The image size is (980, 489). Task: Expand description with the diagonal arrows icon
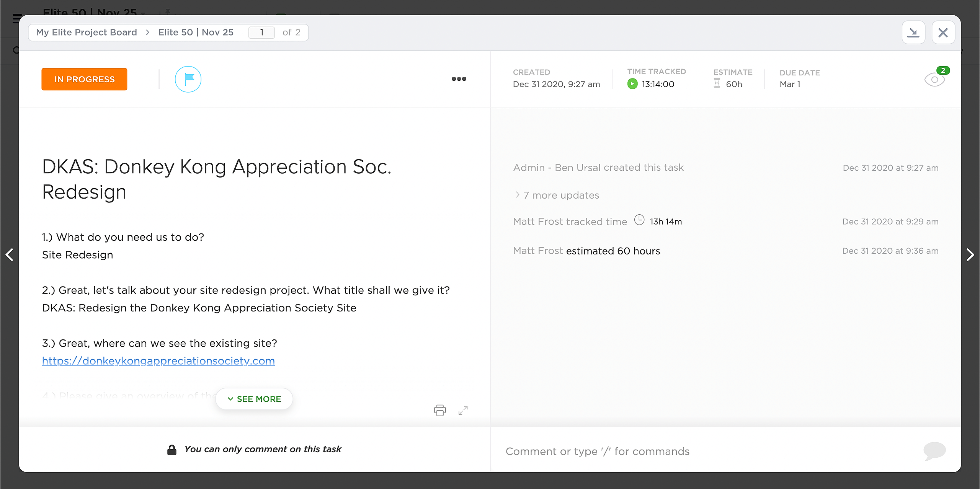463,410
